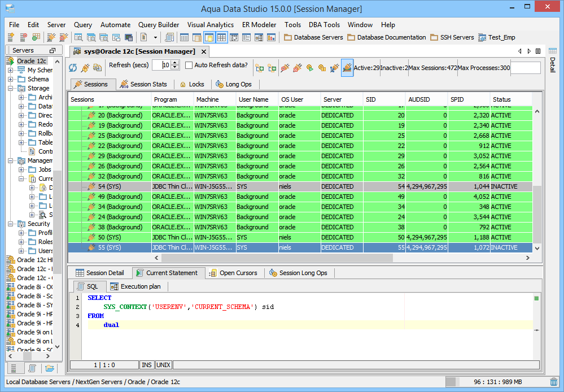The width and height of the screenshot is (564, 392).
Task: Open dropdown arrow next to document icon
Action: click(155, 37)
